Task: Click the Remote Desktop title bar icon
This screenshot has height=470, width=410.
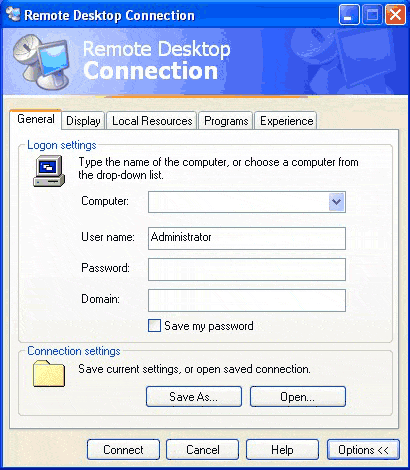Action: (13, 15)
